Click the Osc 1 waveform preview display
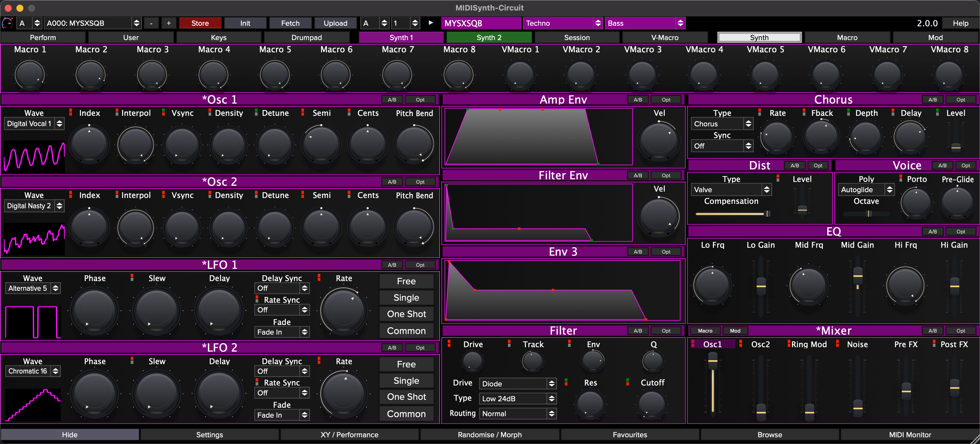This screenshot has width=980, height=444. [34, 156]
